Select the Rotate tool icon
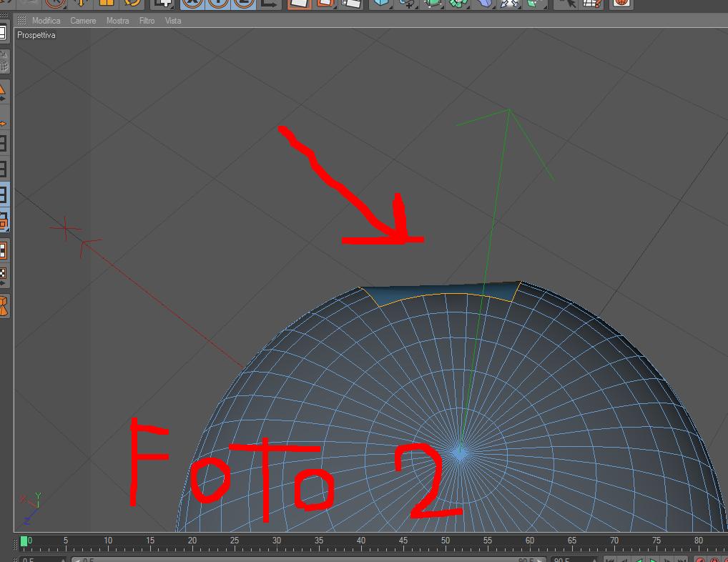 (132, 4)
